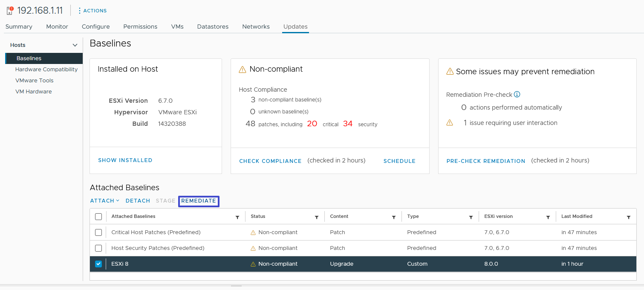
Task: Click the filter icon in Status column
Action: coord(317,217)
